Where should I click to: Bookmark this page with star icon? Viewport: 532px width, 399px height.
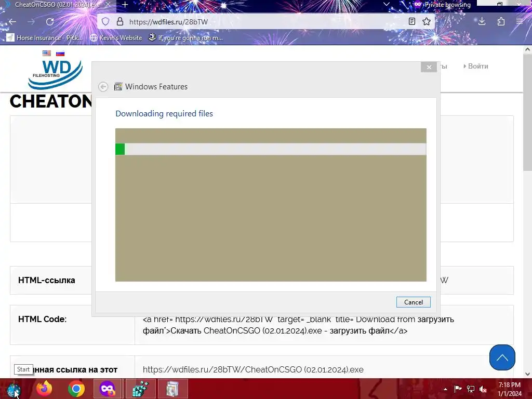tap(427, 22)
